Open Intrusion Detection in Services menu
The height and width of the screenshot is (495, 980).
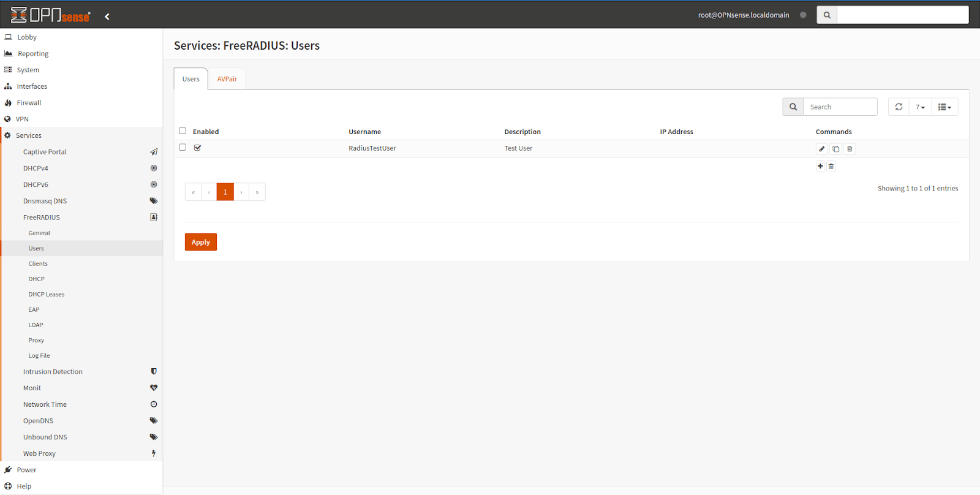point(53,371)
